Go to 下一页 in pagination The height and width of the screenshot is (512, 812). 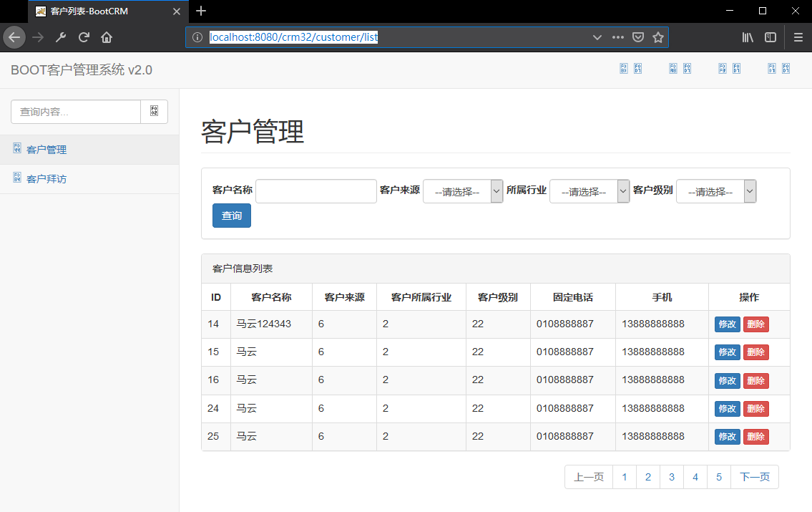point(755,477)
